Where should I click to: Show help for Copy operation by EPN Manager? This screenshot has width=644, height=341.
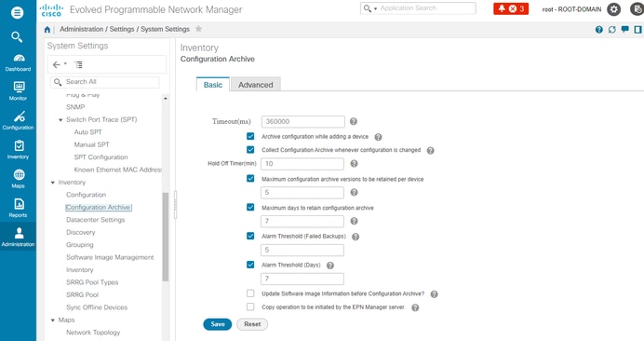[415, 307]
